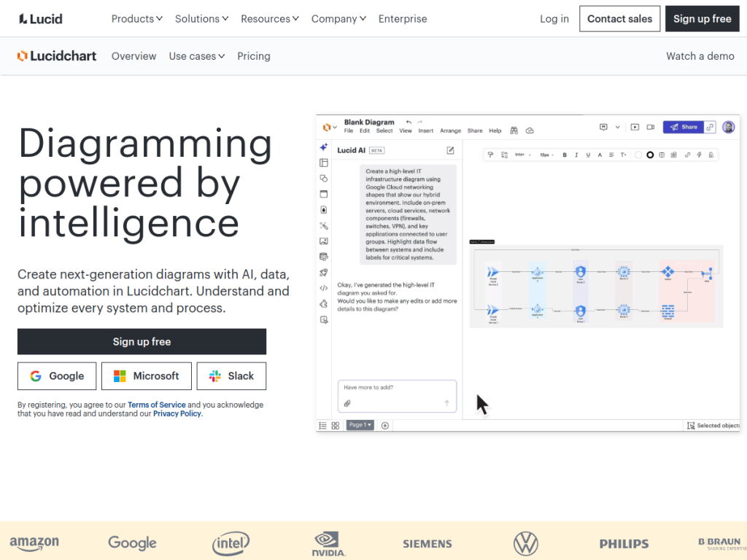Open the Terms of Service link

tap(157, 405)
